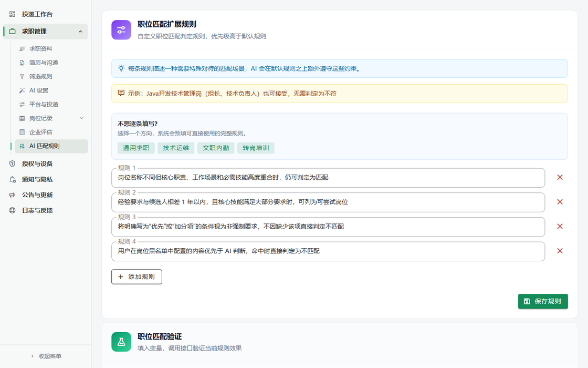The image size is (588, 368).
Task: Click the purple 职位匹配扩展规则 header icon
Action: click(x=121, y=29)
